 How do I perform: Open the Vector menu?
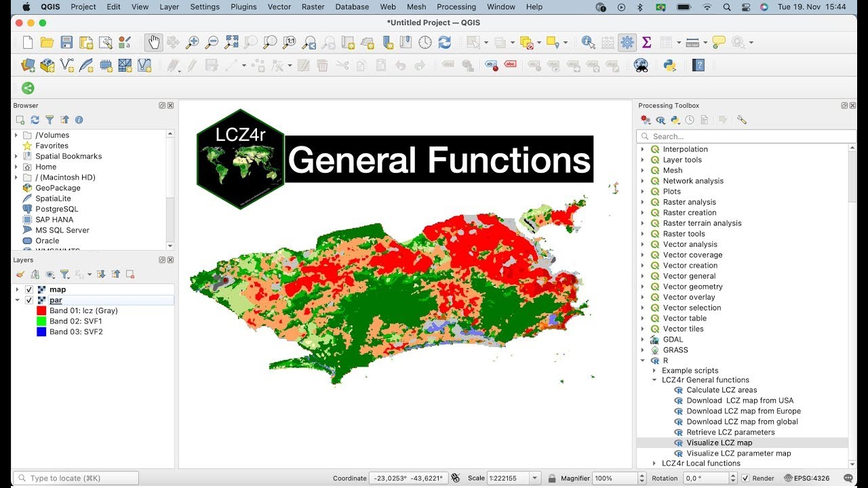[279, 7]
